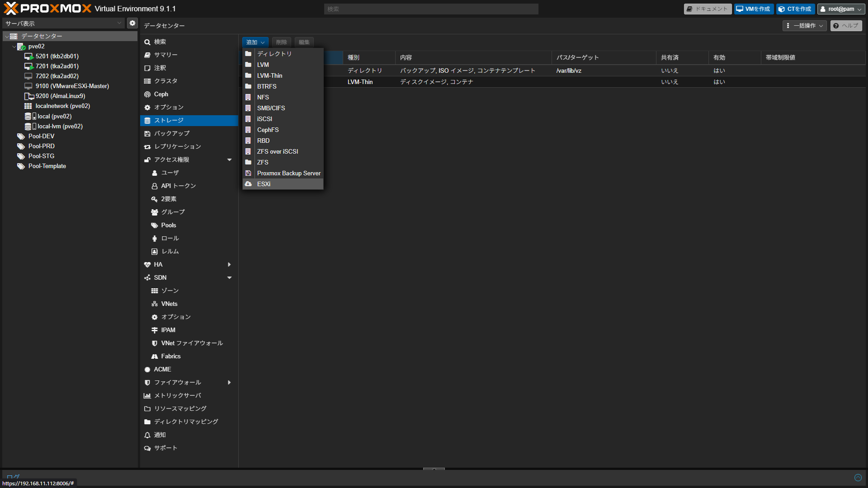
Task: Choose ESXi from the add storage menu
Action: 264,184
